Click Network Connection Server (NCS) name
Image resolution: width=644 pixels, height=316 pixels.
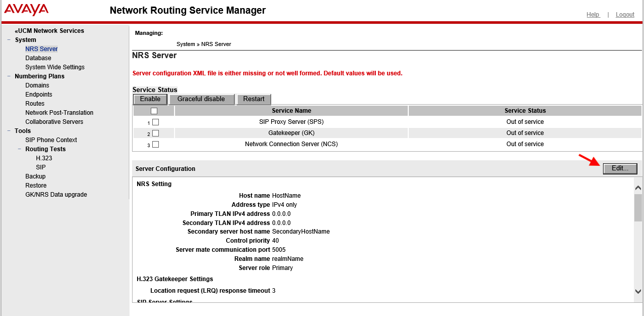(291, 144)
